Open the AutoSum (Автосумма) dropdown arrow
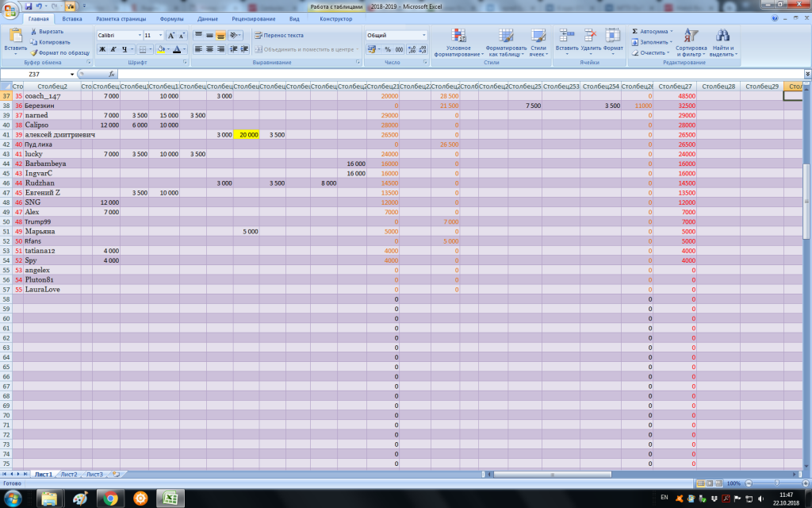The width and height of the screenshot is (812, 508). tap(672, 31)
